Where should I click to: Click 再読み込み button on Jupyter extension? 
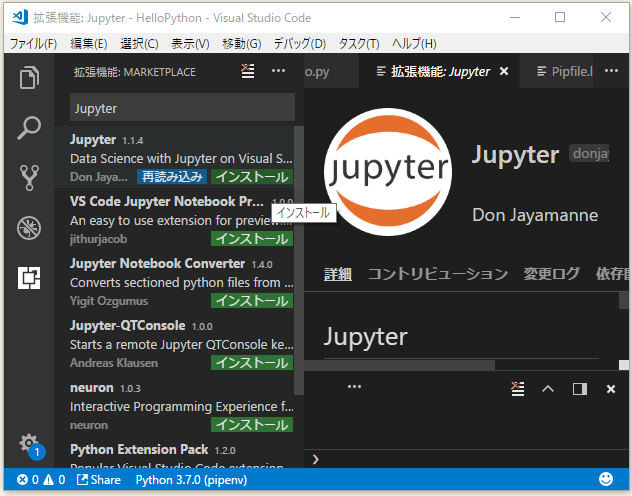pyautogui.click(x=172, y=177)
